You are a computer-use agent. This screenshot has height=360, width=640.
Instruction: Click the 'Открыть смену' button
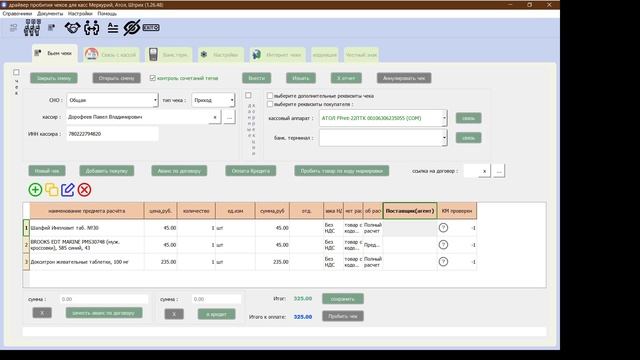coord(116,78)
